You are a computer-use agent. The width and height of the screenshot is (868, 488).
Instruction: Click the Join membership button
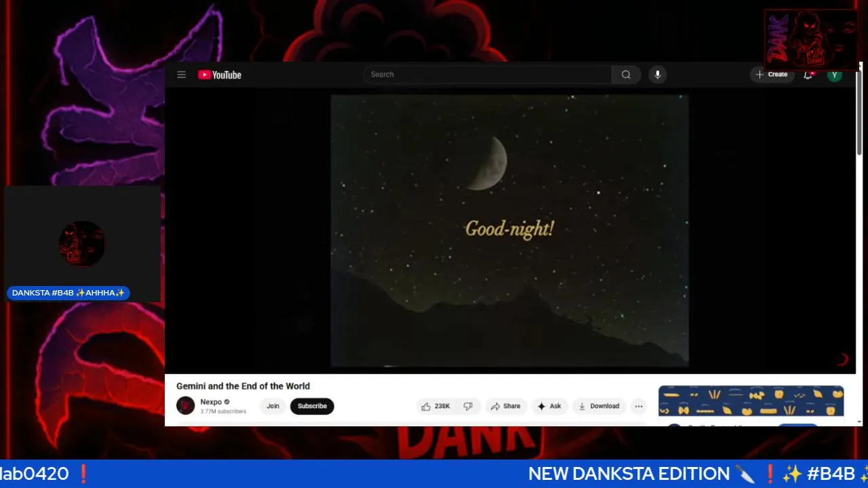[273, 406]
